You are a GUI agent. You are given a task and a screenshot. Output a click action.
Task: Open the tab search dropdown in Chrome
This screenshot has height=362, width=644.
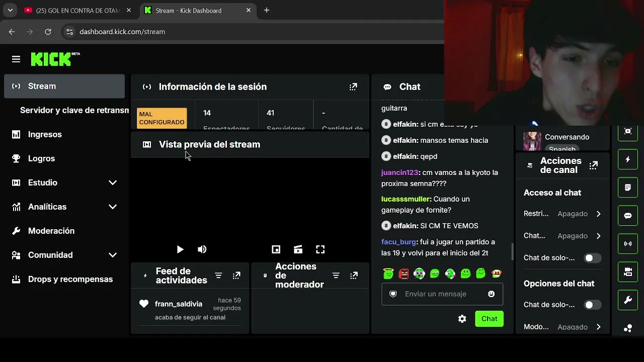point(10,10)
